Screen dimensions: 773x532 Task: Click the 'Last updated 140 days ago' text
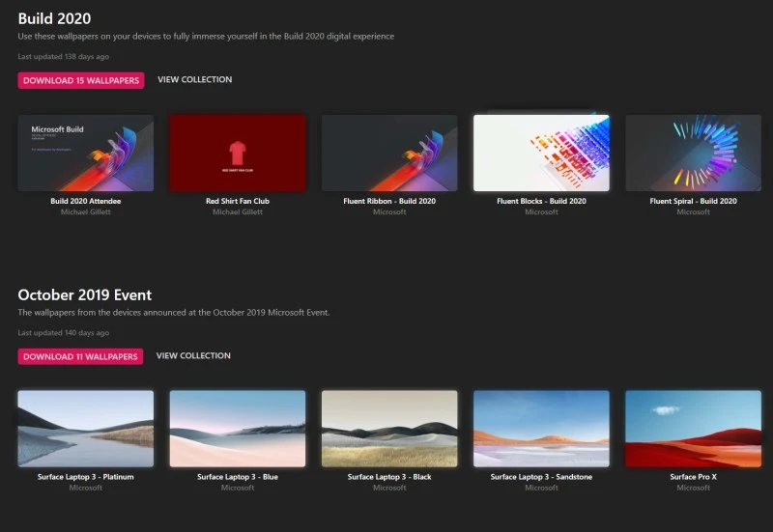(x=64, y=333)
